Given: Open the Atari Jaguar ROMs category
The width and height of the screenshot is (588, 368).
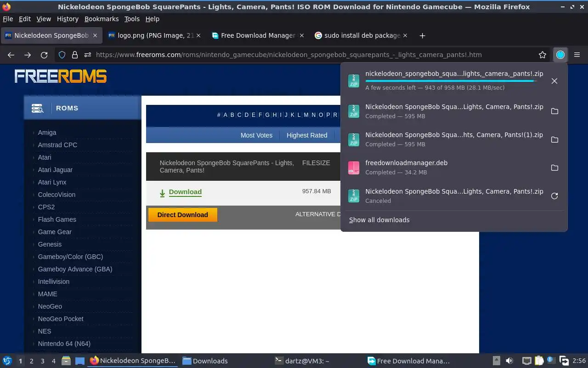Looking at the screenshot, I should point(55,170).
